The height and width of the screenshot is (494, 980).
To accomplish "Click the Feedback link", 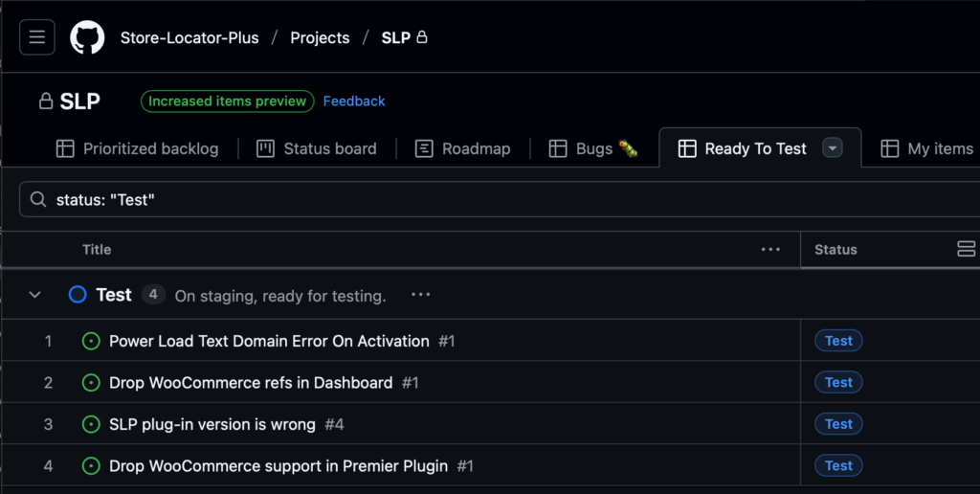I will pos(354,101).
